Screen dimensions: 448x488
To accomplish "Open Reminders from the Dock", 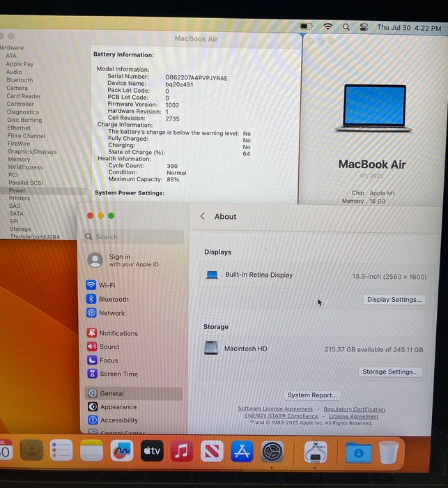I will coord(61,450).
